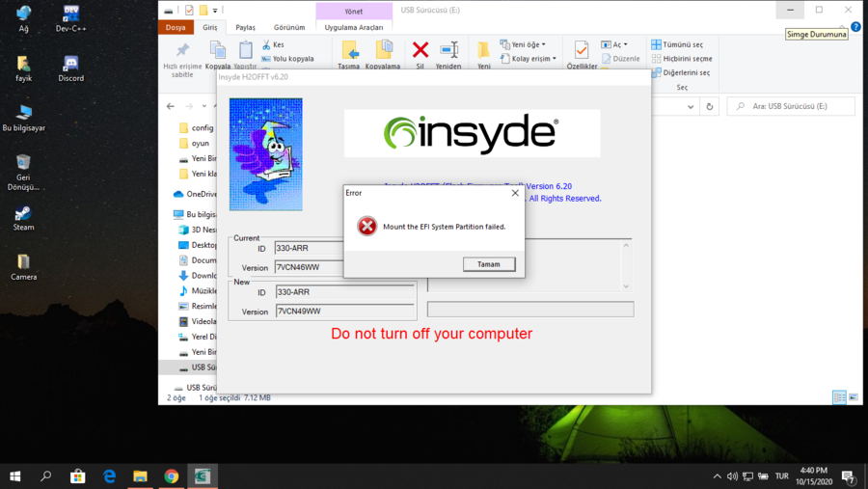868x489 pixels.
Task: Click the red error icon in dialog
Action: pyautogui.click(x=366, y=226)
